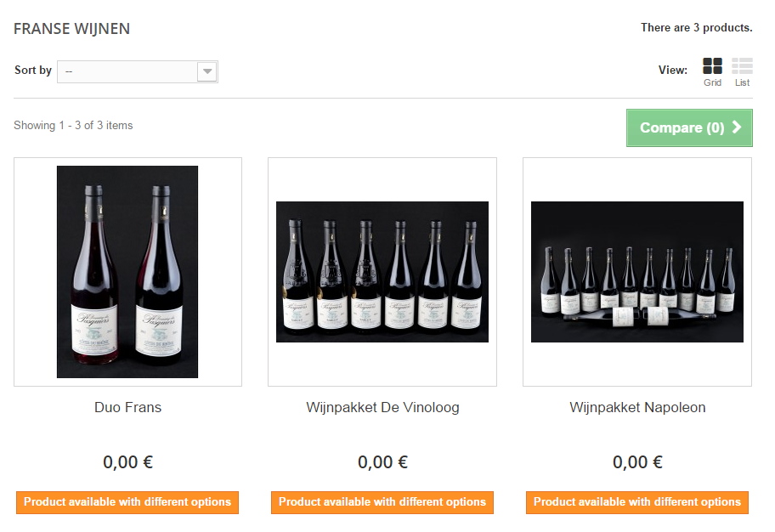Open the Sort by dropdown arrow
Viewport: 775px width, 532px height.
207,71
